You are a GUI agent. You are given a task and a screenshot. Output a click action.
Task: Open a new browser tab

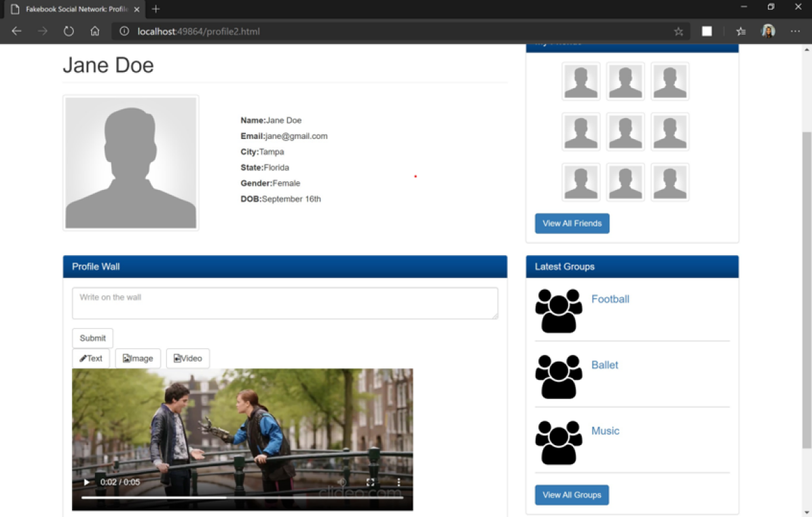coord(156,9)
